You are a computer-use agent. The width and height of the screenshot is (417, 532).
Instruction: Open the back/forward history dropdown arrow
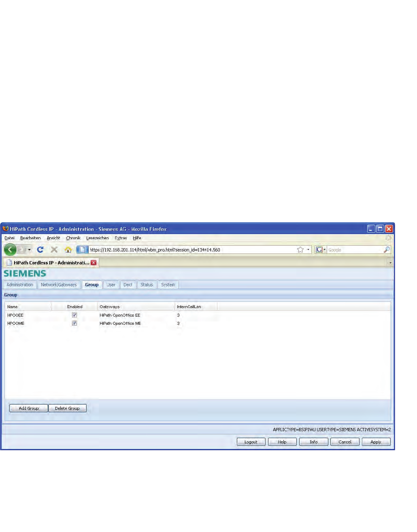click(x=29, y=249)
